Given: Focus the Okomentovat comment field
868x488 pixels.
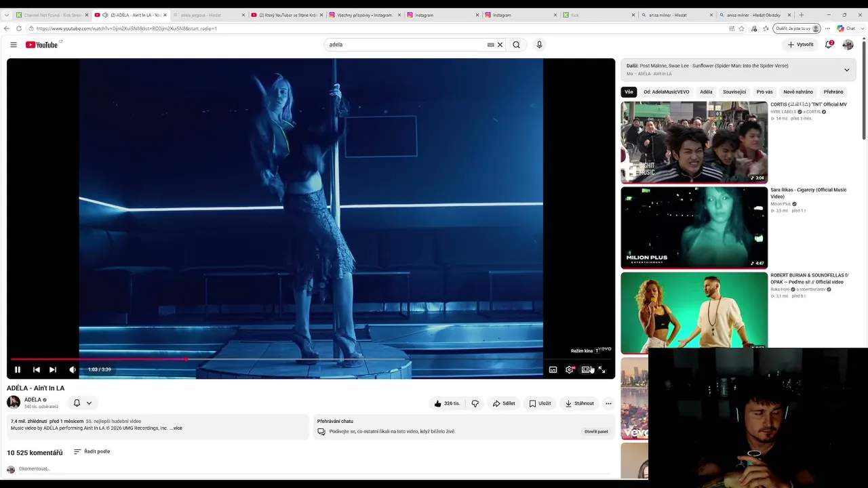Looking at the screenshot, I should (315, 469).
